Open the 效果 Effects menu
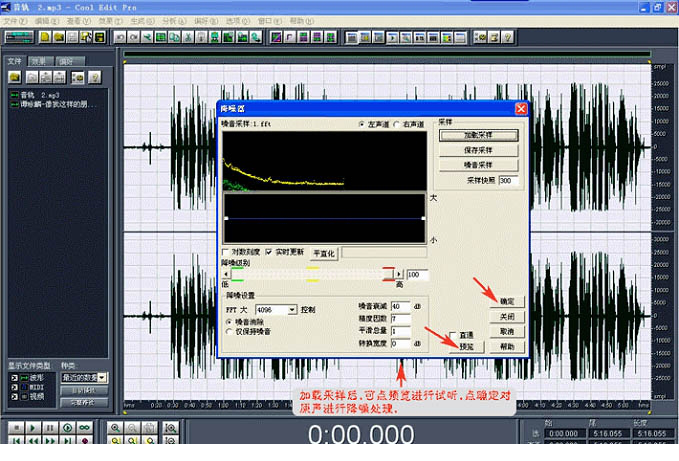679x461 pixels. tap(110, 21)
